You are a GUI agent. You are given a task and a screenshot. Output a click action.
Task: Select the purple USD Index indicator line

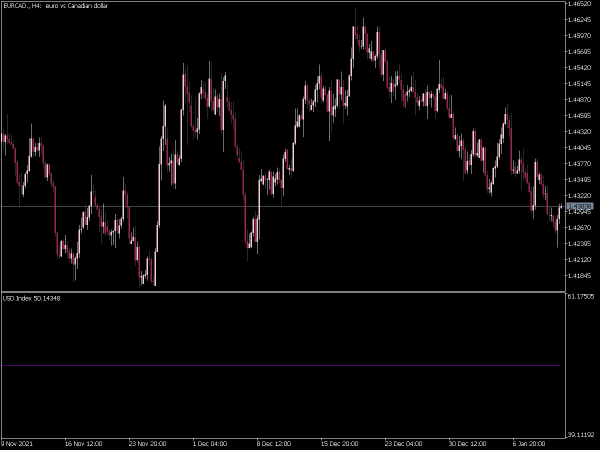281,366
